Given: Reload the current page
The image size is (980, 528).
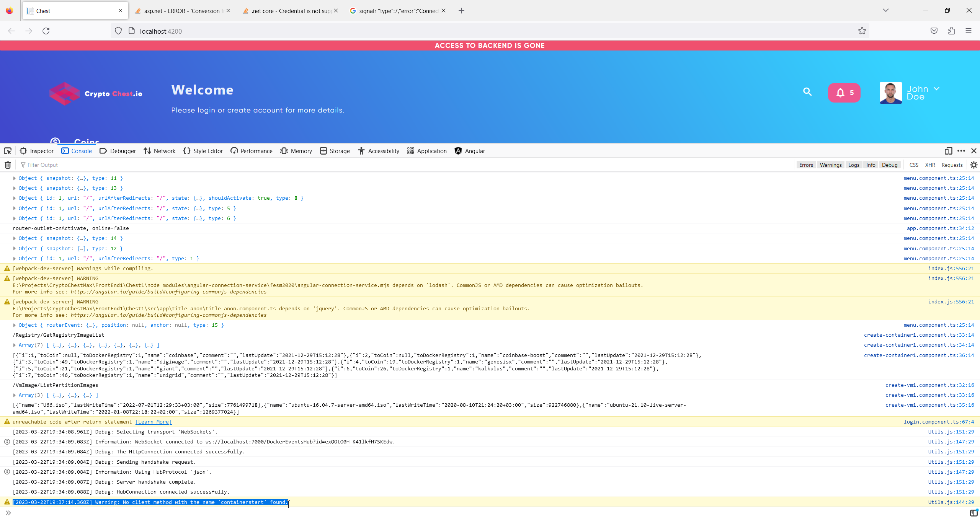Looking at the screenshot, I should click(46, 31).
